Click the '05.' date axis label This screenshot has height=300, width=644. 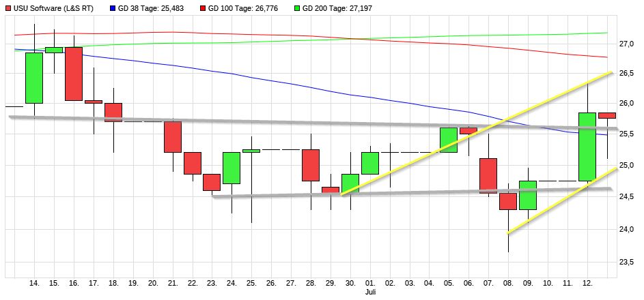pos(449,283)
